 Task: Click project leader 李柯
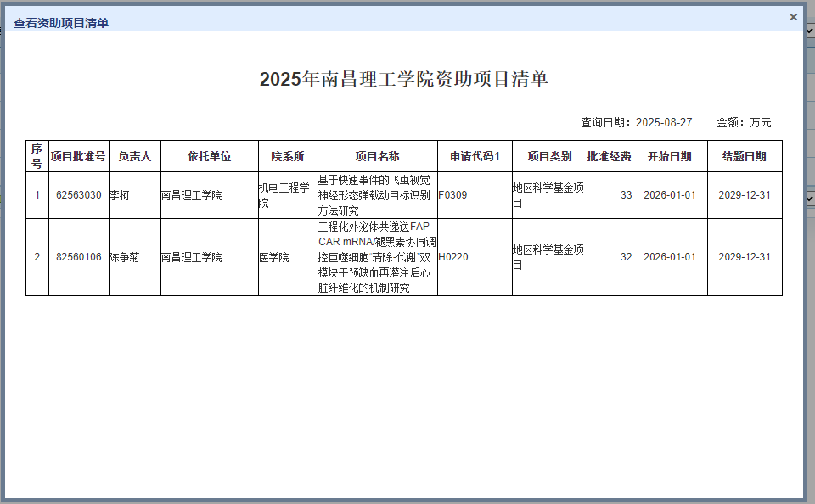click(x=119, y=195)
